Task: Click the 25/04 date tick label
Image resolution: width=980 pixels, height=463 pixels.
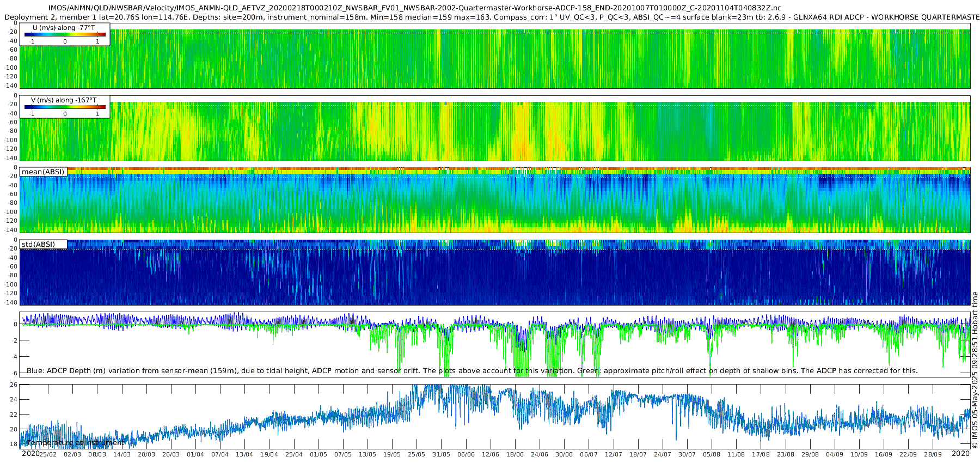Action: tap(293, 454)
